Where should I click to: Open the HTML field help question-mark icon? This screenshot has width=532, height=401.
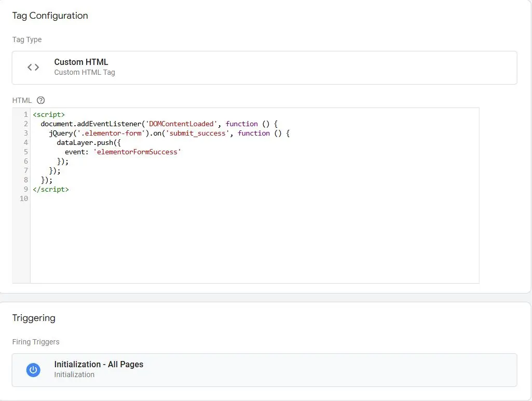(40, 100)
